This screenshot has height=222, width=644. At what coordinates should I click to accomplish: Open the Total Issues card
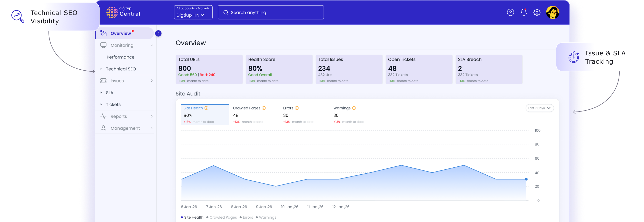(x=349, y=69)
